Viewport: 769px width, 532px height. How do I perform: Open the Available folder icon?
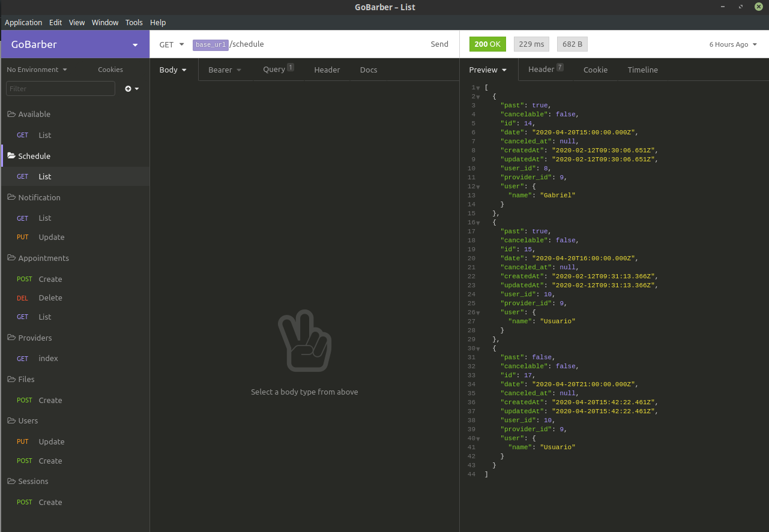(x=11, y=114)
